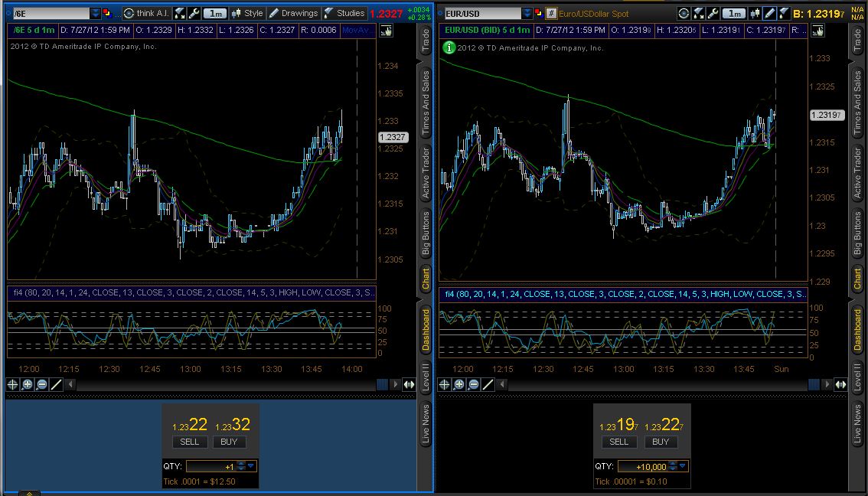Open Active Trader tab in EUR/USD panel
Viewport: 868px width, 496px height.
pyautogui.click(x=857, y=173)
